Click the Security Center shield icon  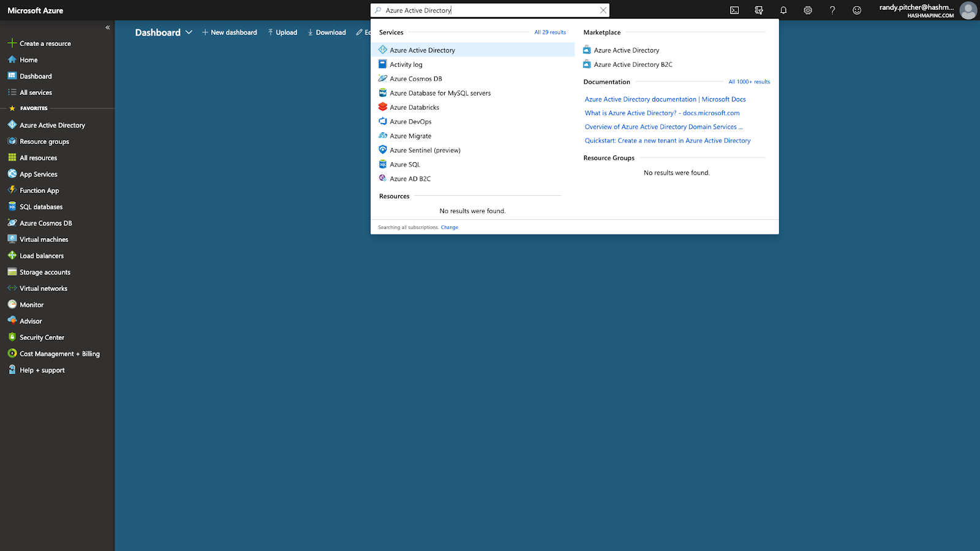click(12, 337)
